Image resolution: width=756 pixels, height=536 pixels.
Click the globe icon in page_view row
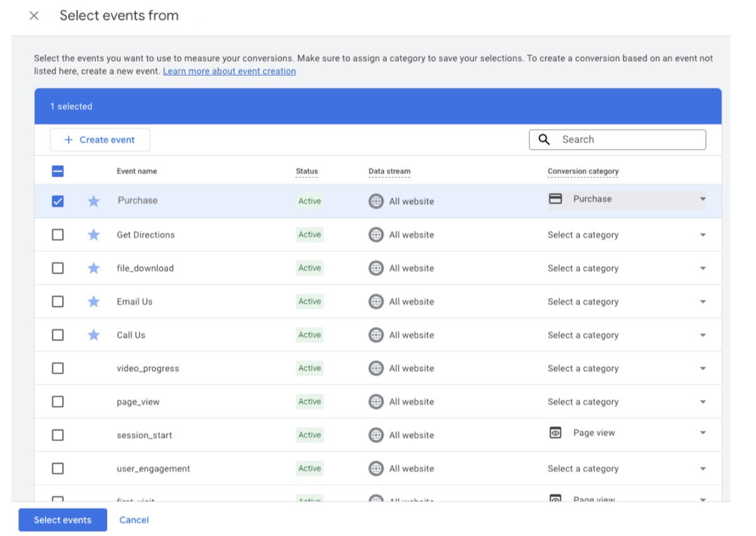pos(376,402)
